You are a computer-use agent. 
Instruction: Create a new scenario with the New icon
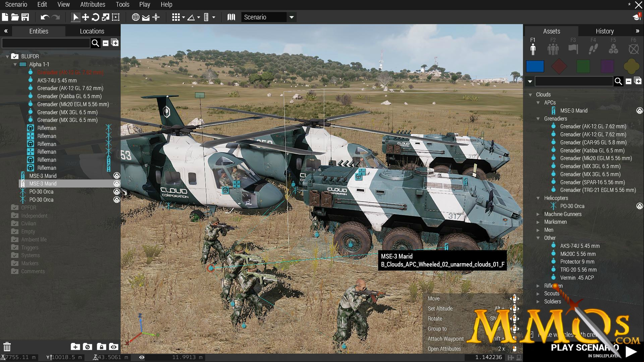[x=5, y=17]
